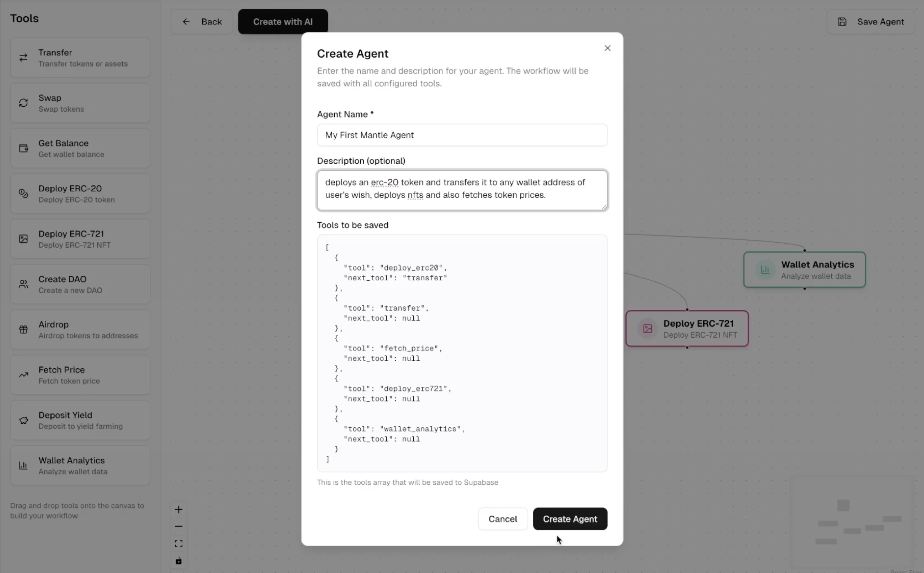Click the fit view canvas control
The image size is (924, 573).
179,544
